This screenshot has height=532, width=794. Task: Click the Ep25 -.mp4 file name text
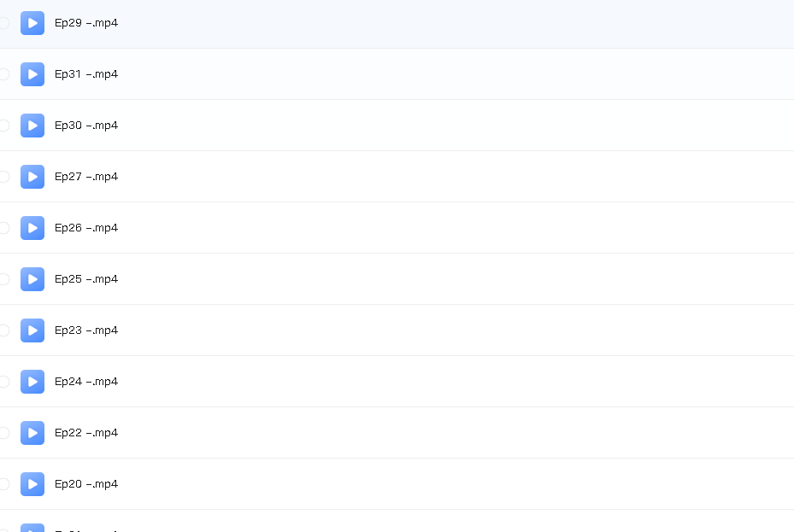[86, 279]
